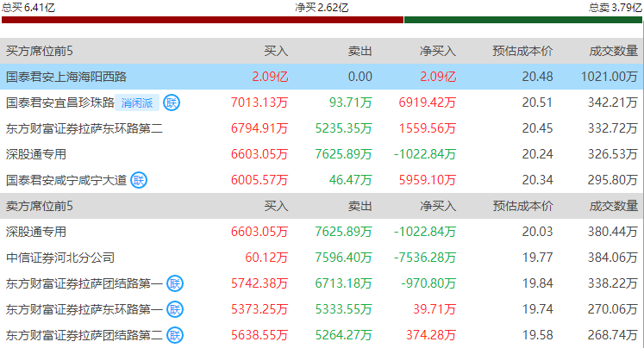
Task: Open 东方财富证券拉萨东环路第二 seat details
Action: click(84, 128)
